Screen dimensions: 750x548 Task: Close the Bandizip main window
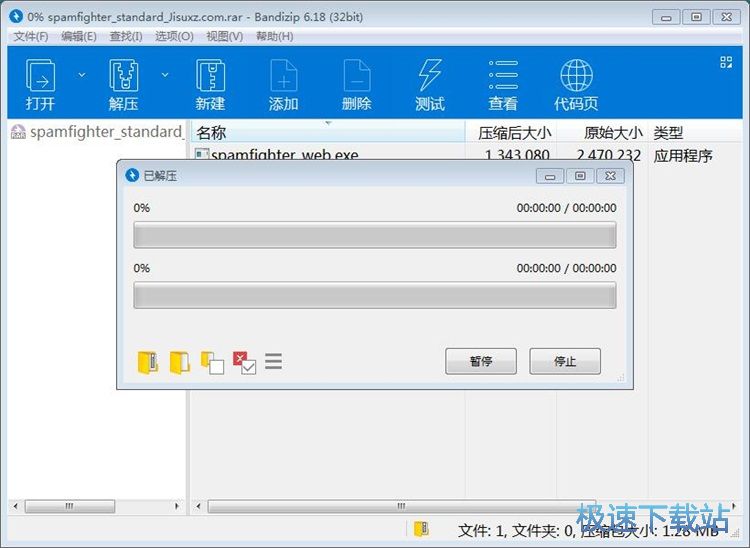[x=727, y=17]
